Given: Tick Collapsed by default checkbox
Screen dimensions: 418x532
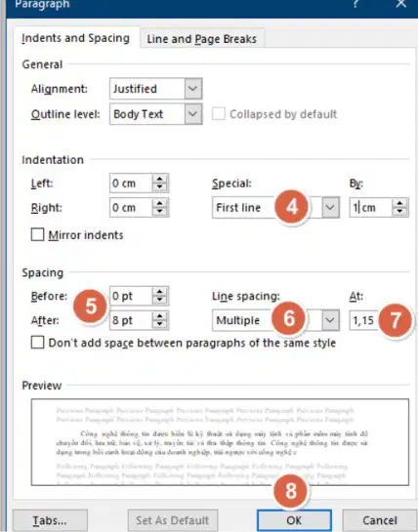Looking at the screenshot, I should pos(219,113).
